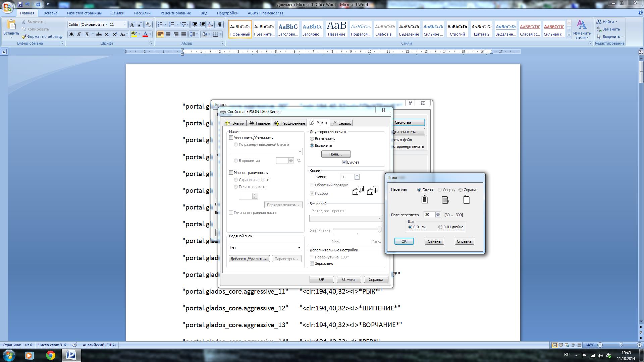Justify the paragraph text
644x362 pixels.
click(x=183, y=34)
